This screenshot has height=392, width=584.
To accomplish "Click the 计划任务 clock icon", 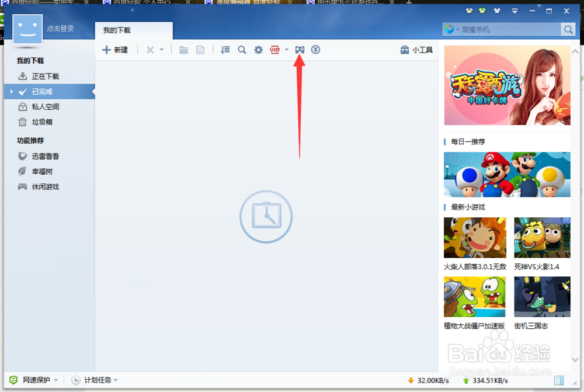I will [x=75, y=380].
